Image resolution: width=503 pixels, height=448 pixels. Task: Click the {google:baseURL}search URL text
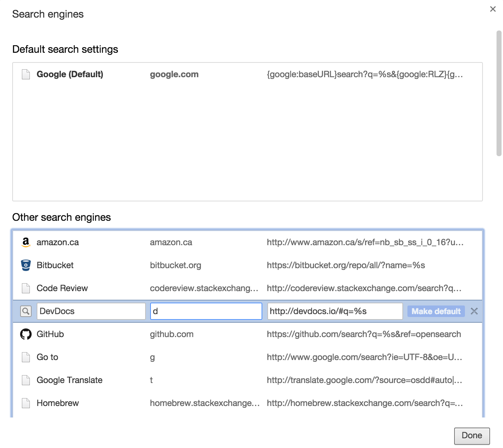pyautogui.click(x=365, y=74)
